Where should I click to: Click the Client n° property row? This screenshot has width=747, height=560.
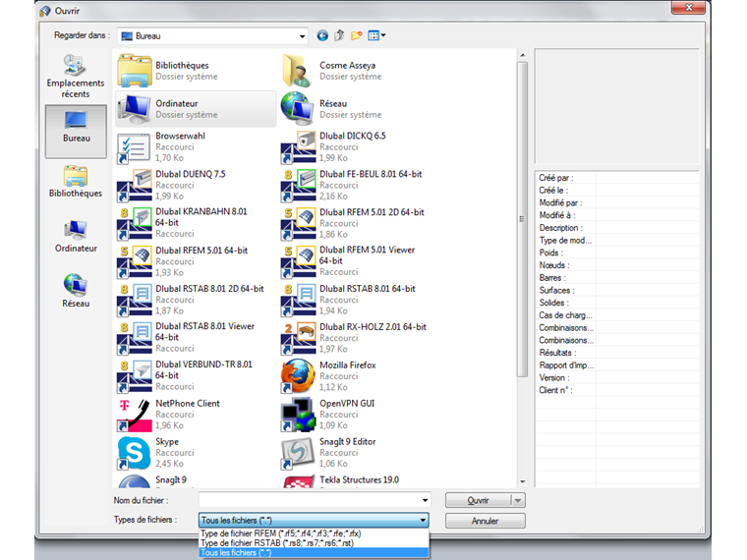pyautogui.click(x=617, y=390)
